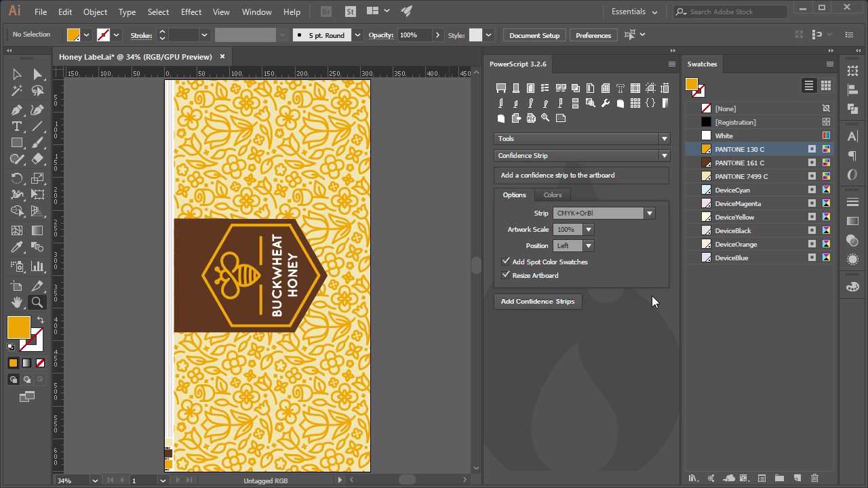Select the Column Graph tool
Screen dimensions: 868x488
click(x=38, y=266)
